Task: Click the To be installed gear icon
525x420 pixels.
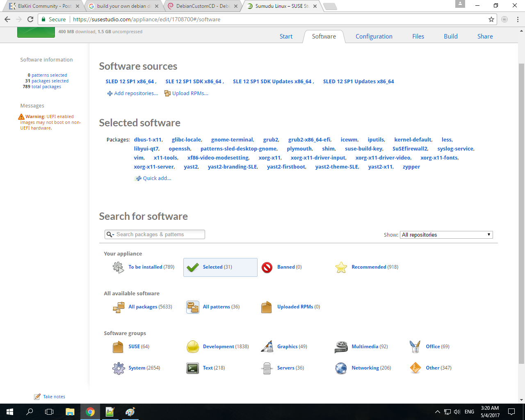Action: pos(118,267)
